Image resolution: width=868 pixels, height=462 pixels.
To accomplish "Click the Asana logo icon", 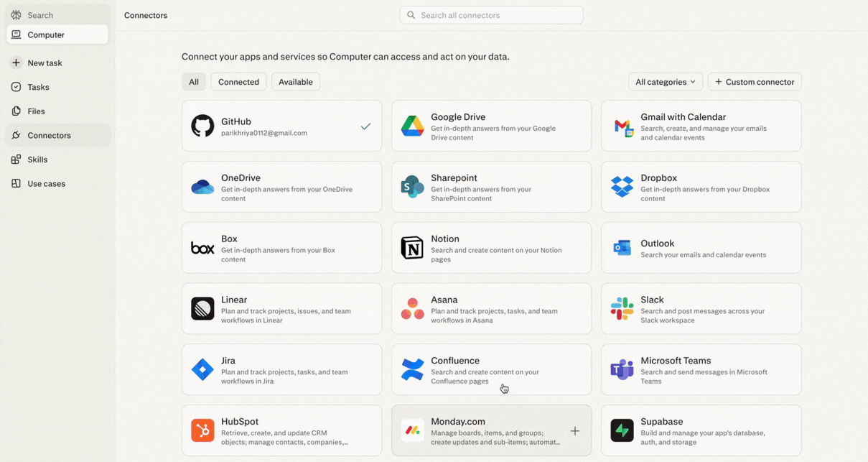I will click(412, 309).
